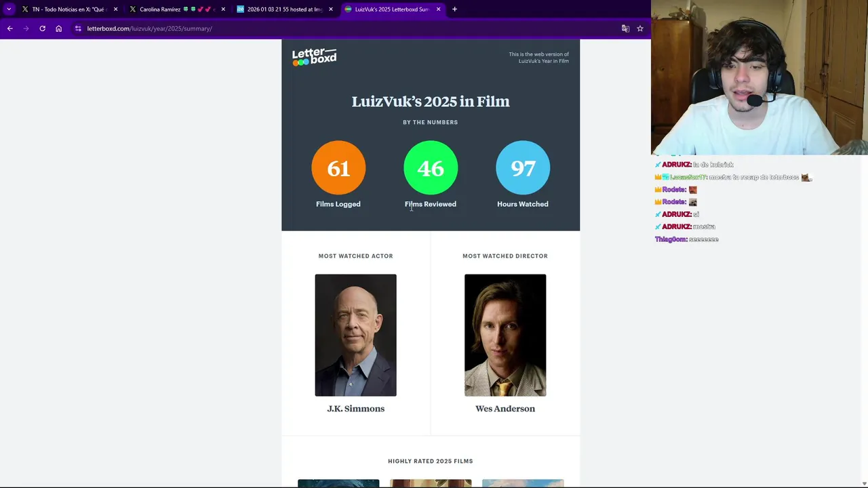Viewport: 868px width, 488px height.
Task: Click ADRUKZ 'la de kubrick' chat message
Action: coord(694,165)
